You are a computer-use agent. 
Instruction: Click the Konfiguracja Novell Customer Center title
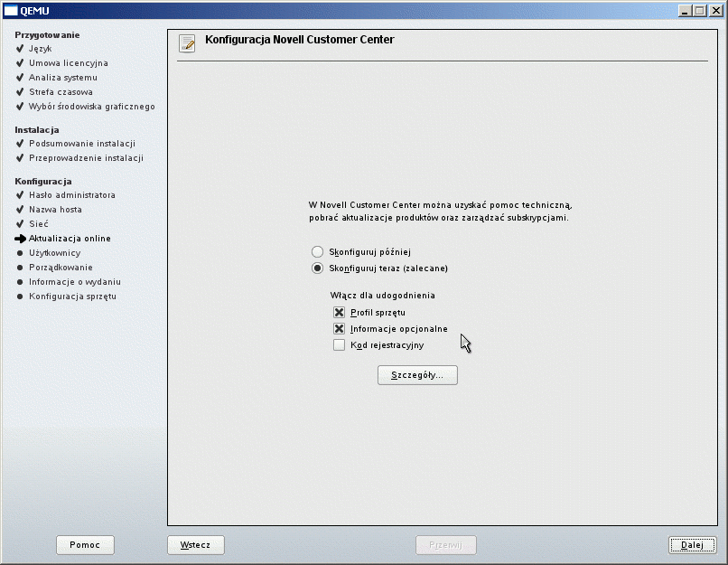(300, 40)
